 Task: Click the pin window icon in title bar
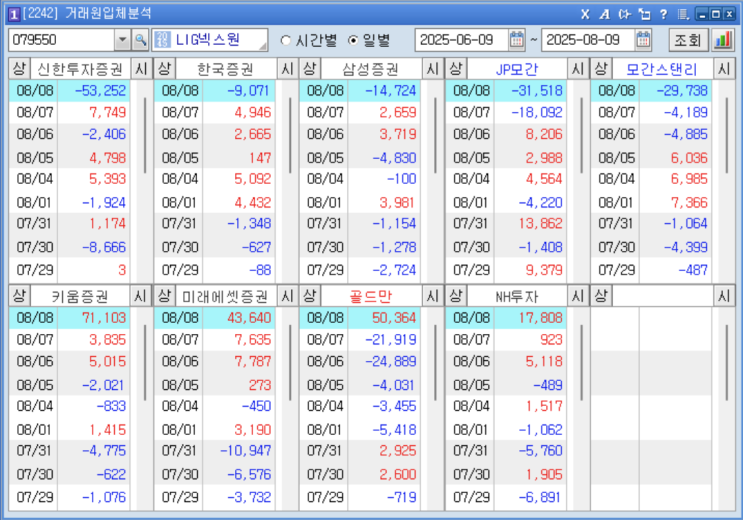(x=644, y=14)
